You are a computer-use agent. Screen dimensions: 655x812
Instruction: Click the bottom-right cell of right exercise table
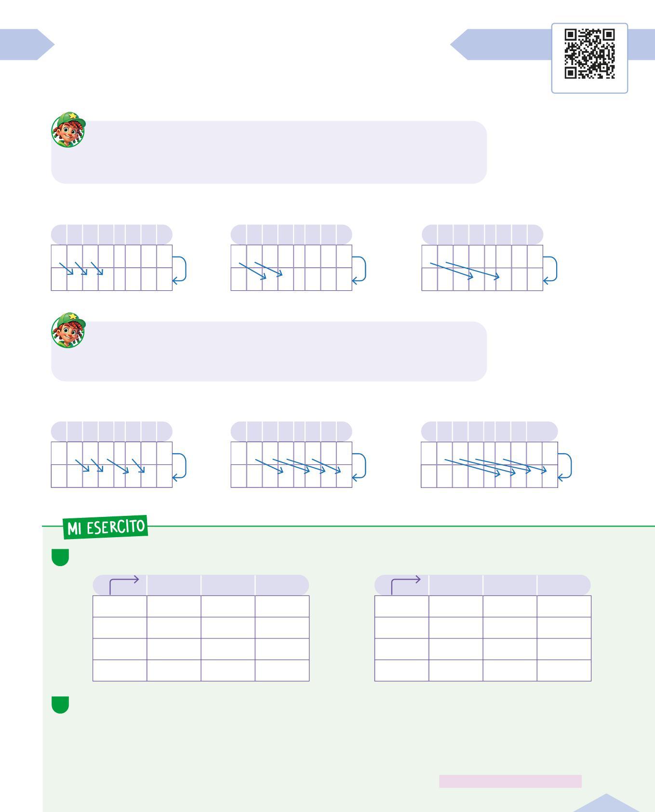(564, 670)
